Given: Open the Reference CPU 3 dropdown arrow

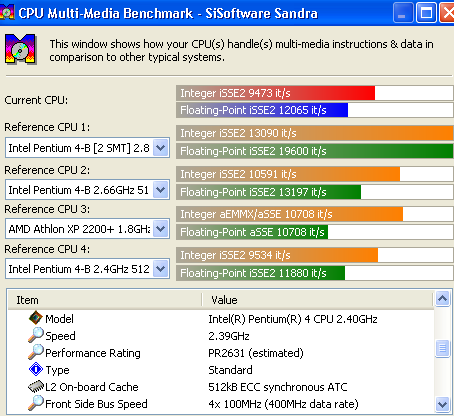Looking at the screenshot, I should coord(161,229).
